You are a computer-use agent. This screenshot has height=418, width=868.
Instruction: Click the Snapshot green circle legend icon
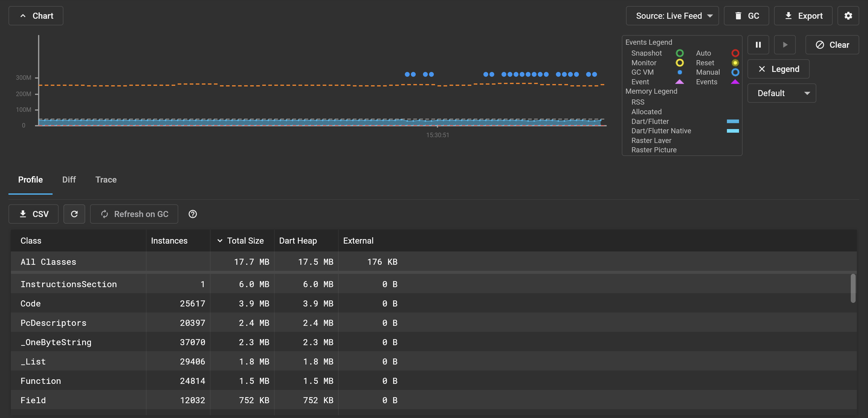point(680,53)
